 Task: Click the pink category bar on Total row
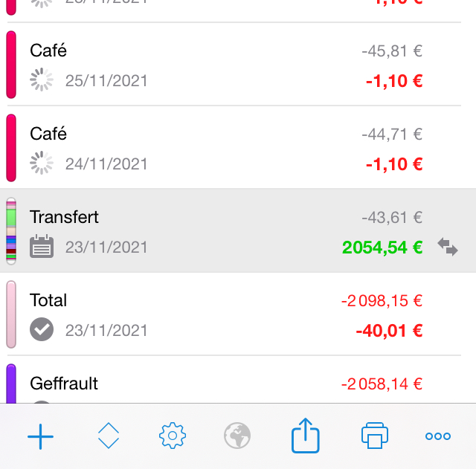[11, 314]
